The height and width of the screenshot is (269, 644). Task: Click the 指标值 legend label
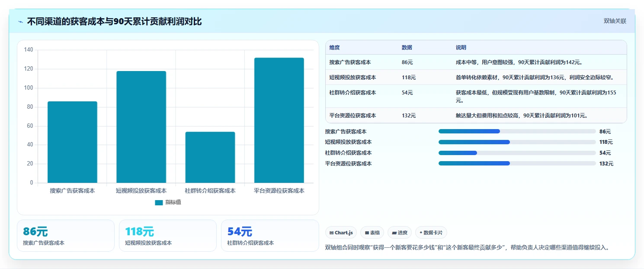(173, 202)
